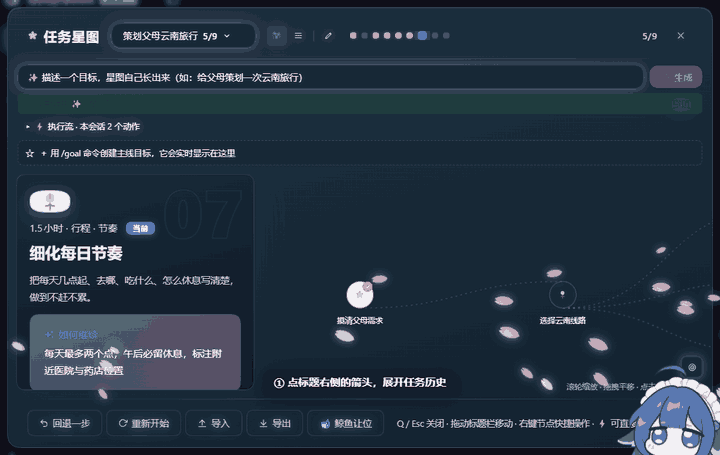The width and height of the screenshot is (720, 455).
Task: Expand the 执行流 · 本会话 2 个动作 row
Action: point(84,126)
